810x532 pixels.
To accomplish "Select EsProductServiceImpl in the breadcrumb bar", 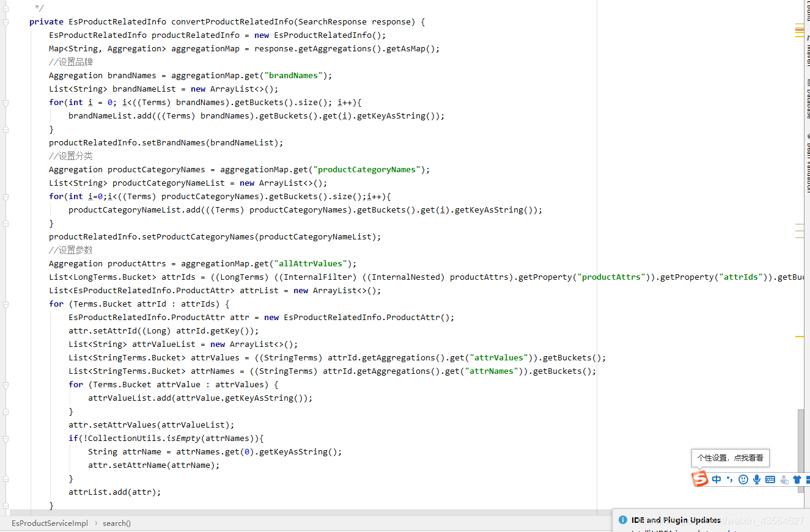I will tap(50, 523).
